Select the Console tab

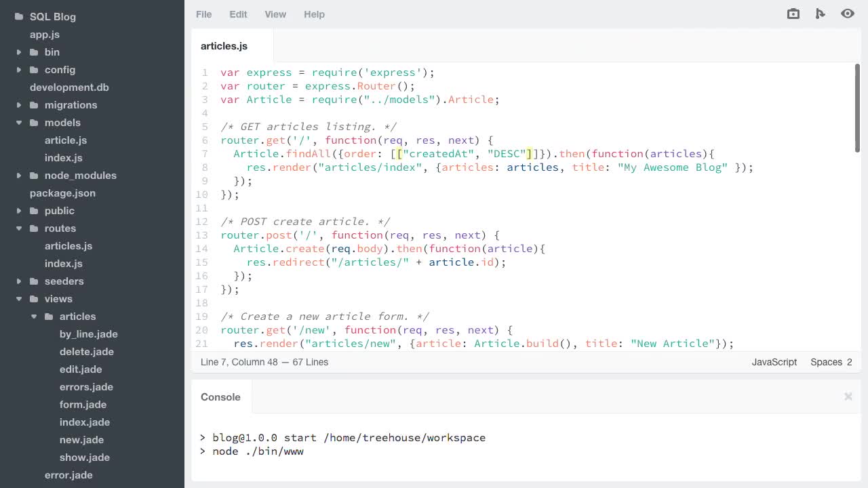[220, 397]
